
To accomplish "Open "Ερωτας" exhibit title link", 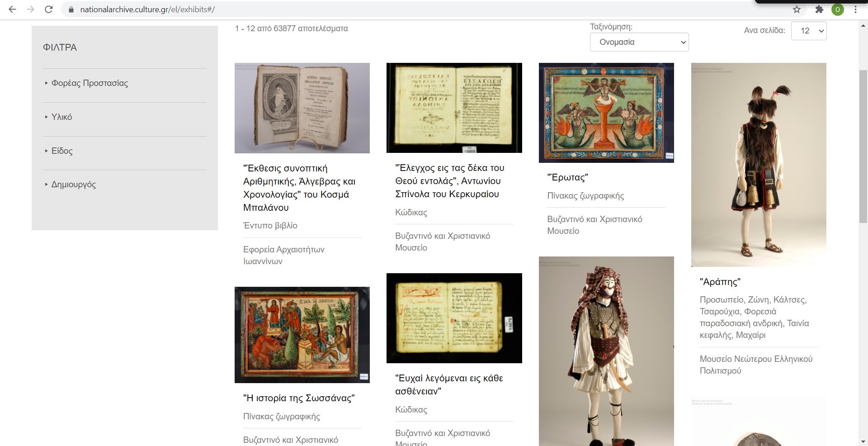I will click(567, 177).
